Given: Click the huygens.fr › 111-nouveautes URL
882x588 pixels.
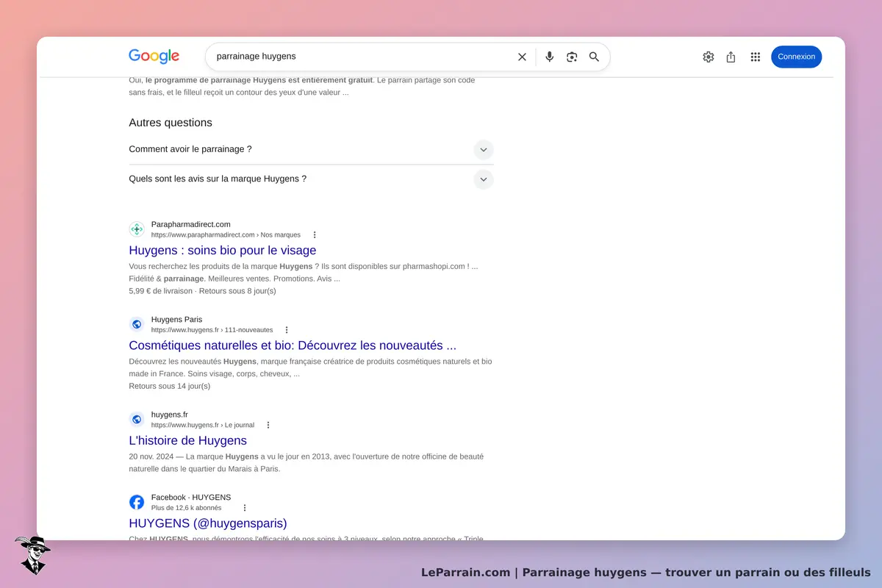Looking at the screenshot, I should click(x=212, y=330).
